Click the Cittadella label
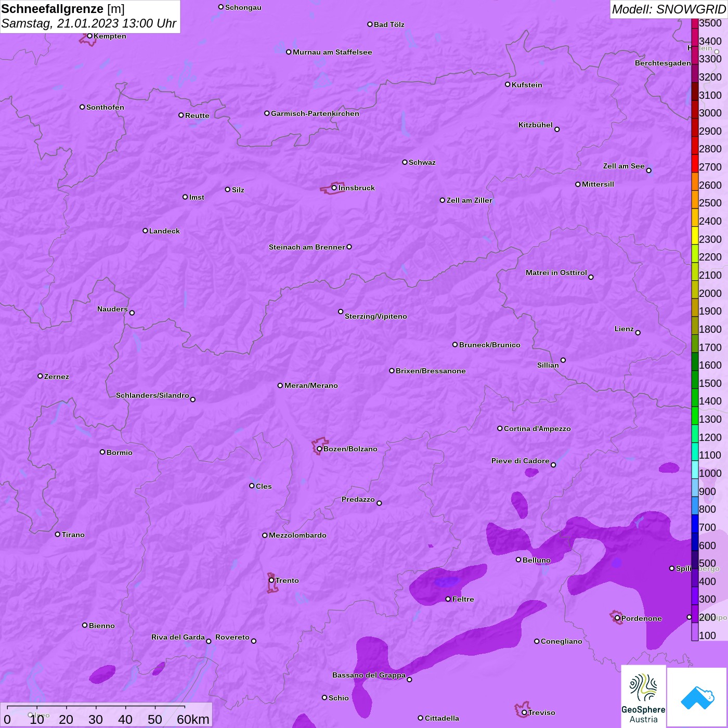The image size is (728, 728). click(442, 718)
